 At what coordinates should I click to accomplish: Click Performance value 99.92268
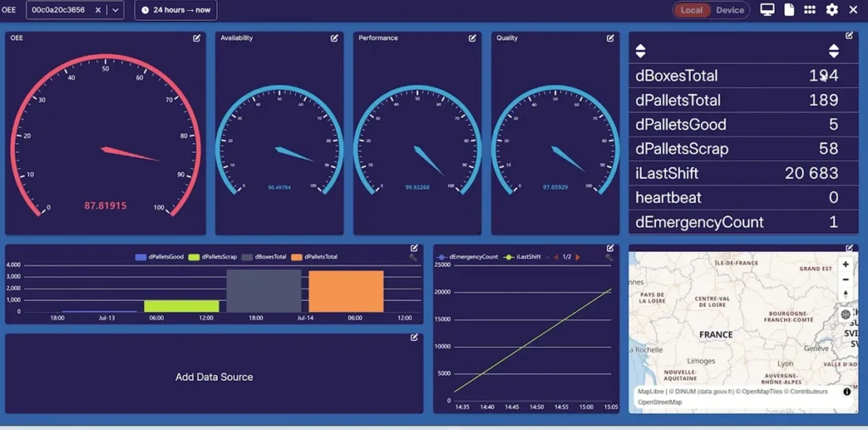click(x=417, y=187)
